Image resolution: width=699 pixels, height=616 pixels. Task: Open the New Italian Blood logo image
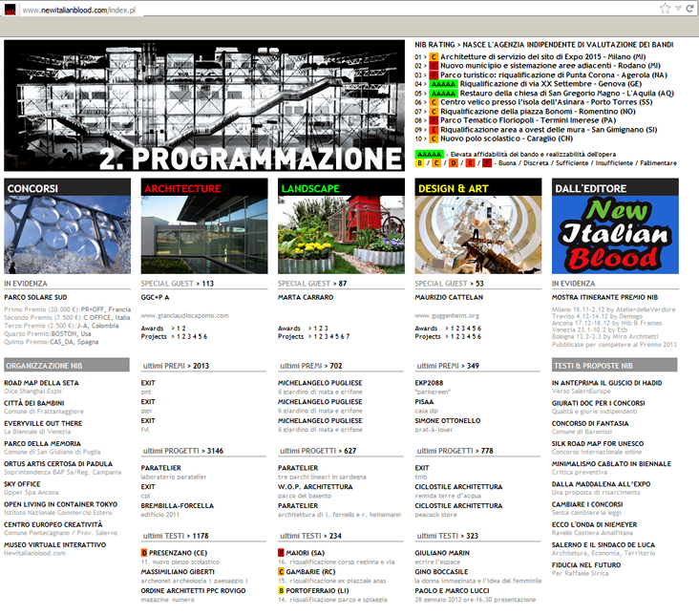(x=615, y=235)
